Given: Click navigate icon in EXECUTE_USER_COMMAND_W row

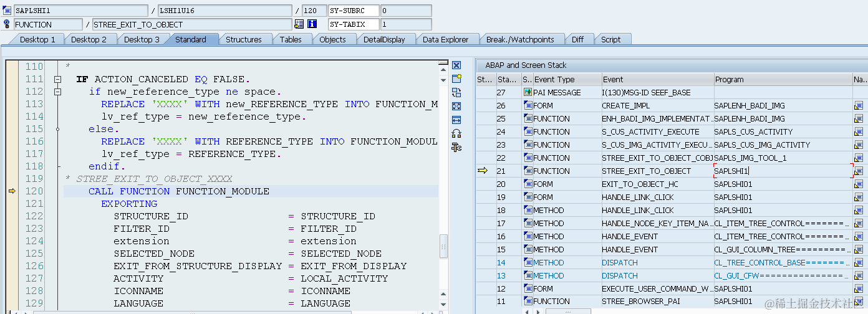Looking at the screenshot, I should [859, 288].
